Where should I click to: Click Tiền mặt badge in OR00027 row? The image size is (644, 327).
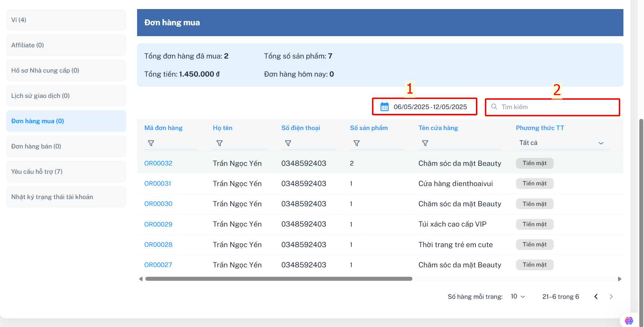point(535,265)
